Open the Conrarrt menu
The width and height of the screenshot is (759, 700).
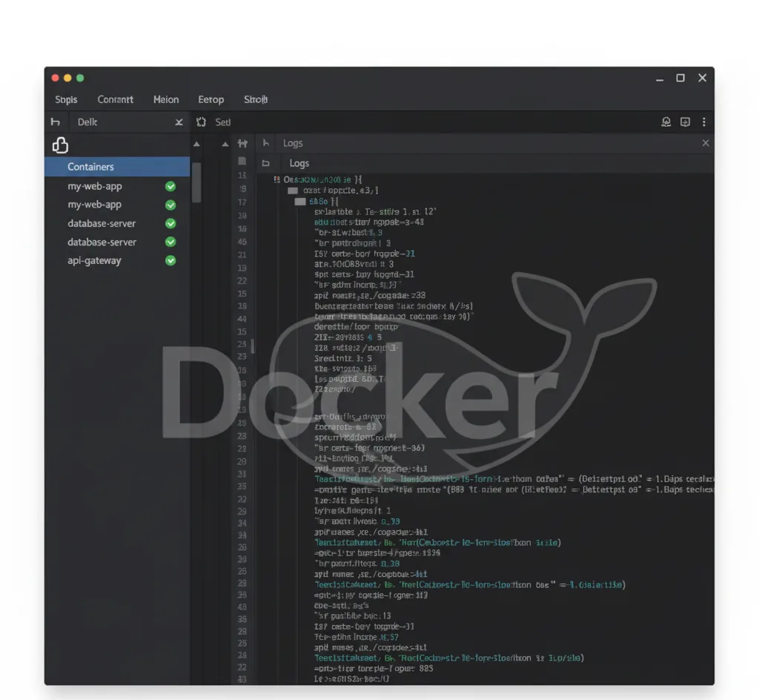(115, 99)
